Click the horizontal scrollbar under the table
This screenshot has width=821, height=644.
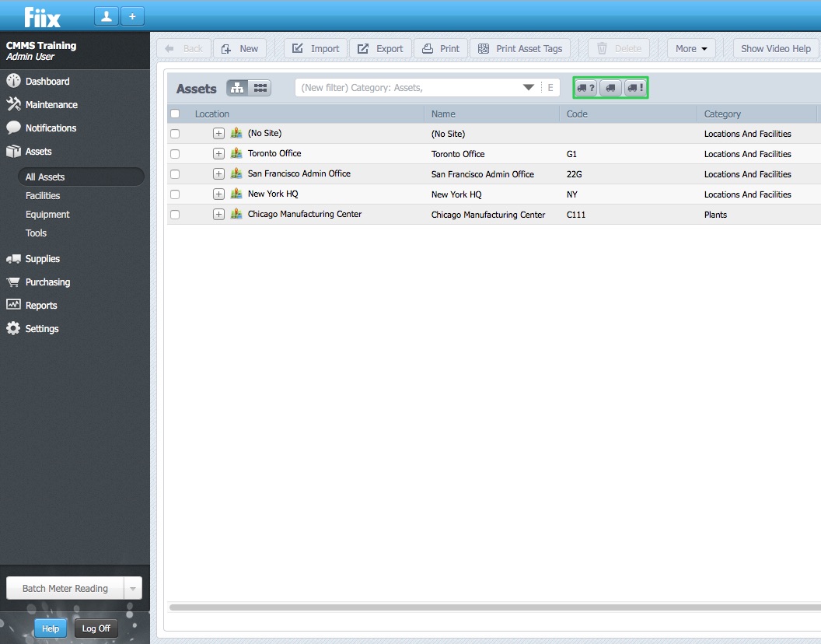pos(494,607)
